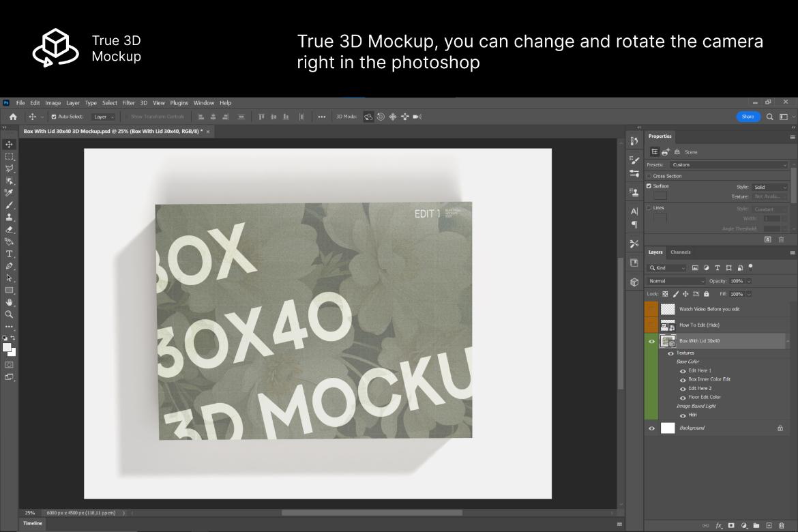Add a layer style with fx icon
The width and height of the screenshot is (798, 532).
tap(719, 525)
